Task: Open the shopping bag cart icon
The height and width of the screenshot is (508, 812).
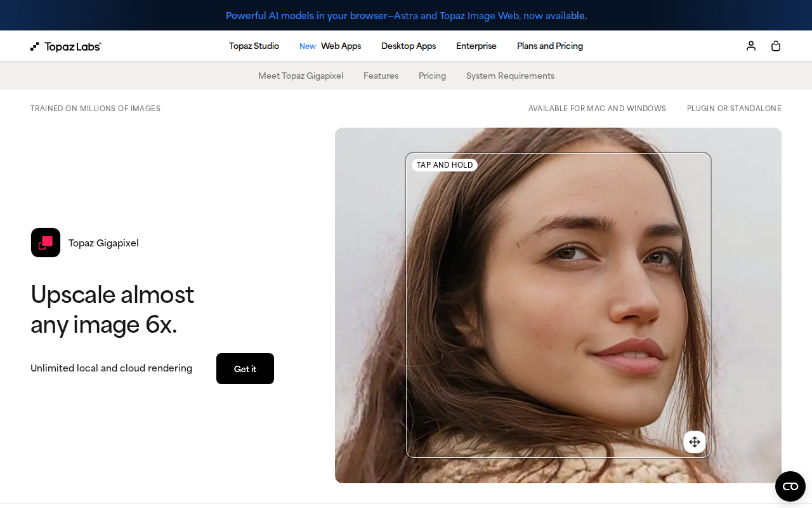Action: (x=776, y=46)
